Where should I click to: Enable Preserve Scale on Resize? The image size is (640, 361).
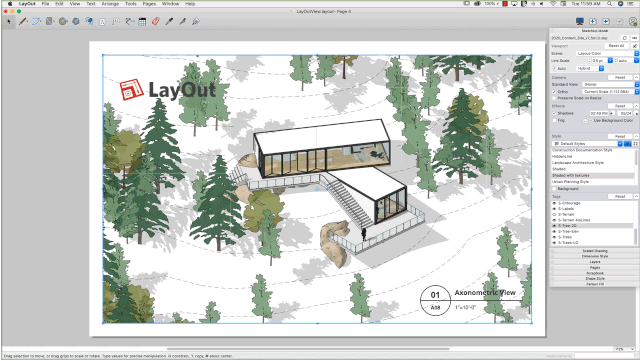[x=554, y=98]
